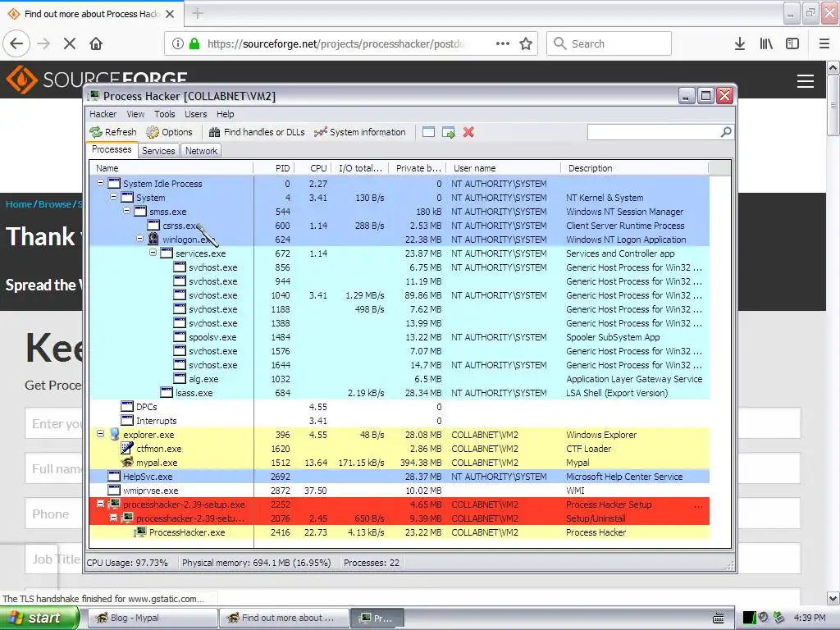Select the spoolsv.exe process row

click(399, 337)
